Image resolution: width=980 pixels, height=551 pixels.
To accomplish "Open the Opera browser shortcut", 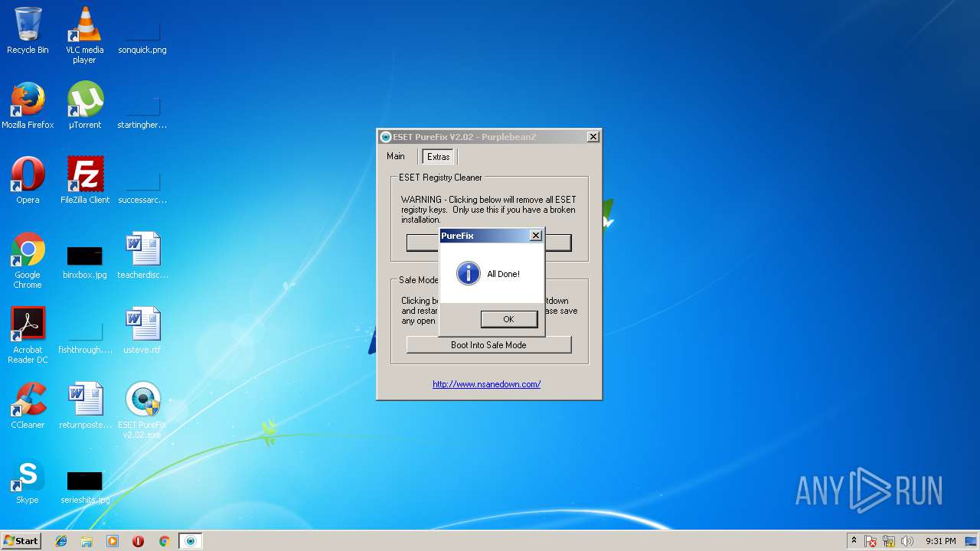I will 28,181.
